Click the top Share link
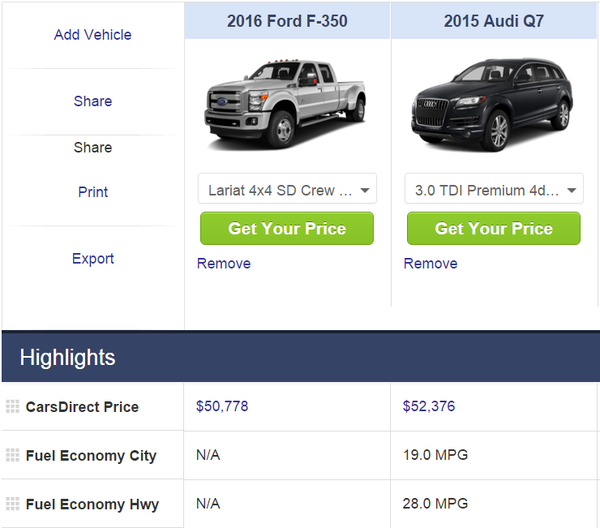 [93, 101]
